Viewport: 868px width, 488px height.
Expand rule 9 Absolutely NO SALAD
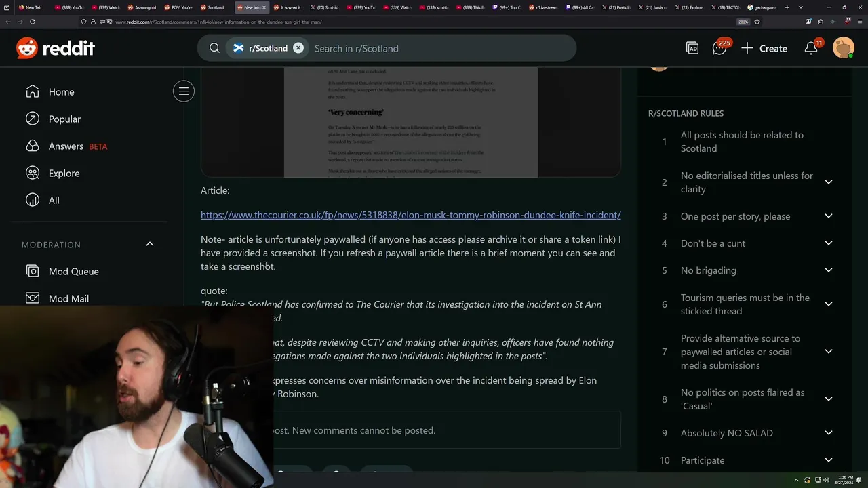coord(829,433)
